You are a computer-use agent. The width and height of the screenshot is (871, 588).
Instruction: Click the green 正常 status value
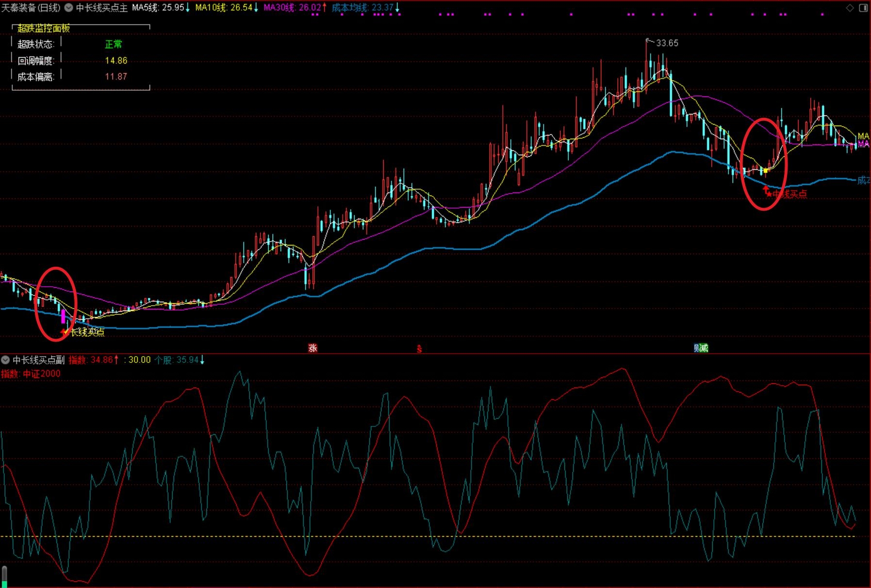114,44
